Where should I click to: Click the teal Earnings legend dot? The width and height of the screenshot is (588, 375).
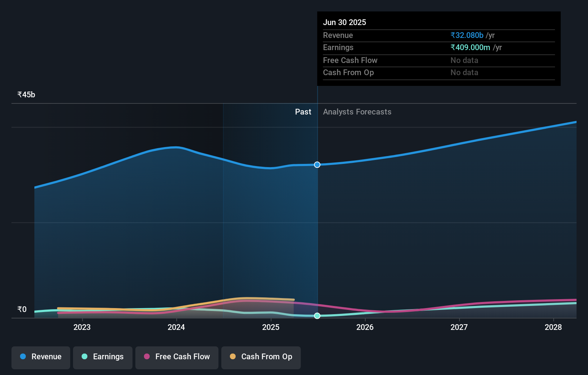(84, 357)
